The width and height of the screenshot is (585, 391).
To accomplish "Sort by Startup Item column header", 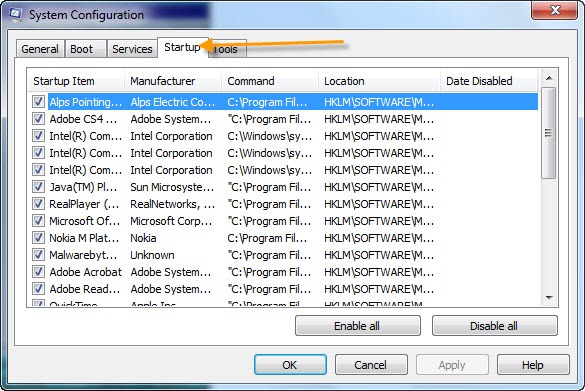I will (76, 81).
